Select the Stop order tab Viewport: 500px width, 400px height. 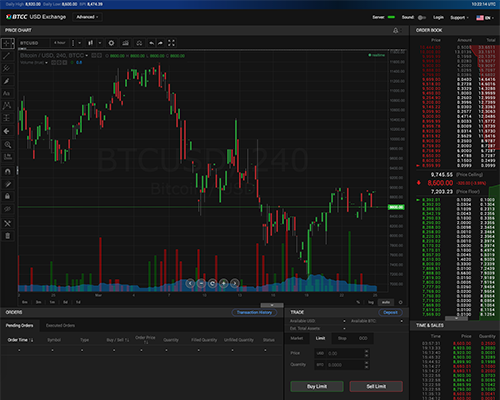point(342,338)
